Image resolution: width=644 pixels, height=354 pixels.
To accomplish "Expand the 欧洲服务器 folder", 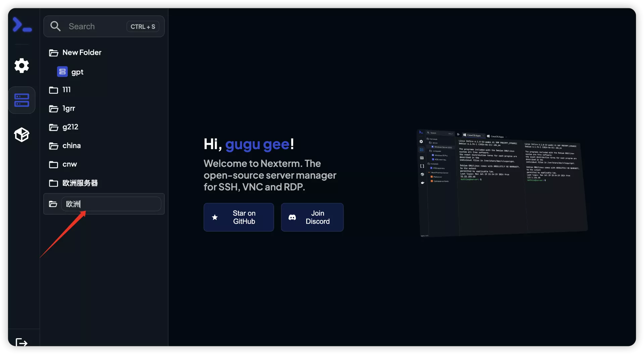I will (104, 183).
